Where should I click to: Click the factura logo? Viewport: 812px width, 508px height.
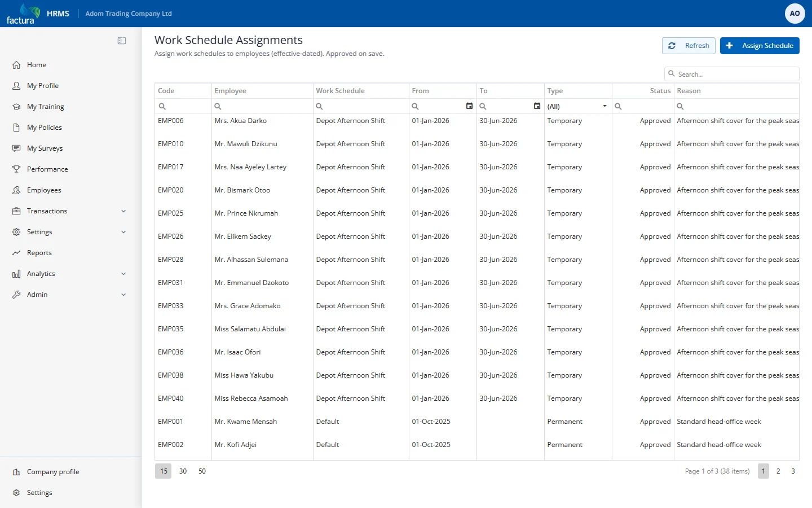click(23, 14)
